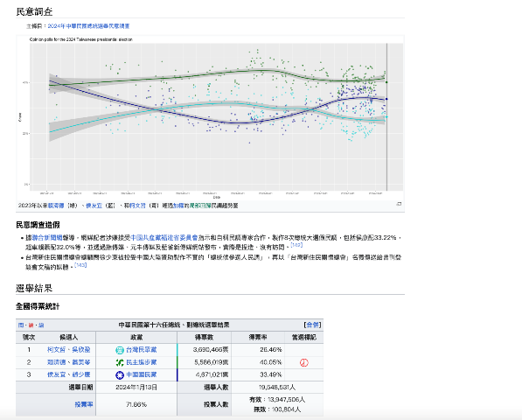The image size is (522, 420).
Task: Click 侯友宜 candidate link in results table
Action: tap(56, 374)
